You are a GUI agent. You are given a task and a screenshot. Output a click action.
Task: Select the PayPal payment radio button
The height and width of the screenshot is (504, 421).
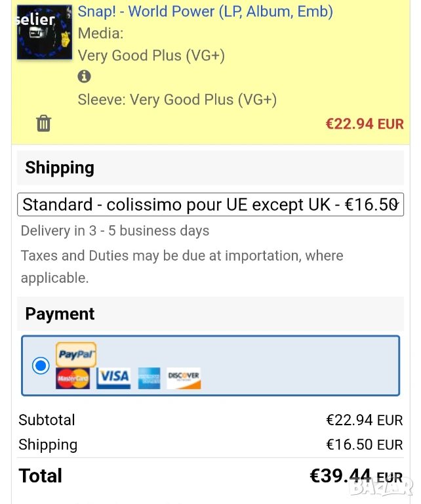click(x=41, y=366)
